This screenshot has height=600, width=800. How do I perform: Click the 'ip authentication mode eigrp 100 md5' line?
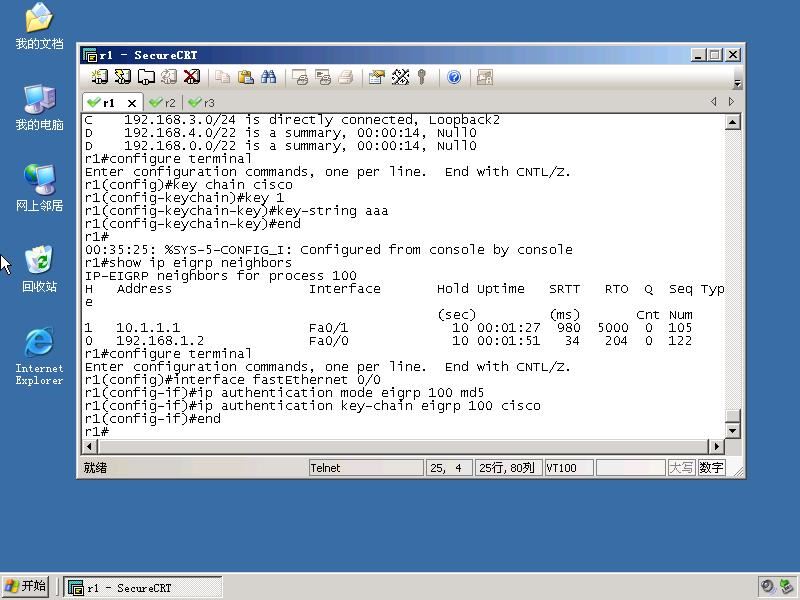click(x=284, y=393)
